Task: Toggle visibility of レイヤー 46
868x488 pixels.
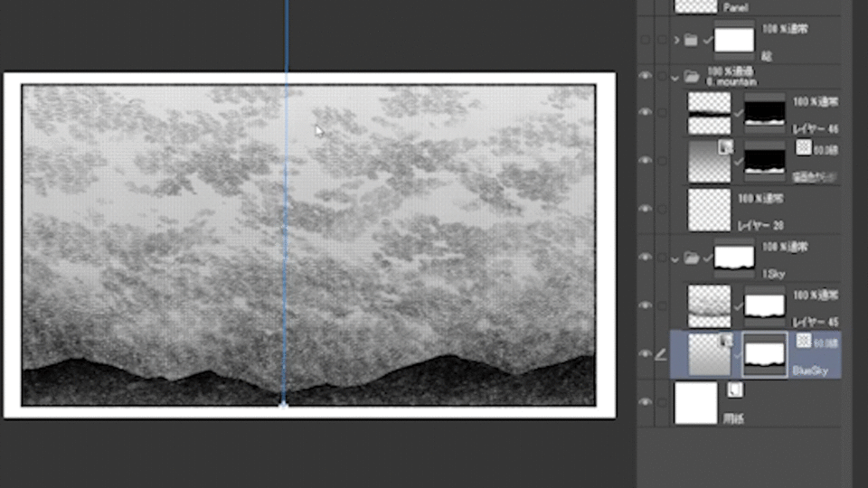Action: tap(645, 112)
